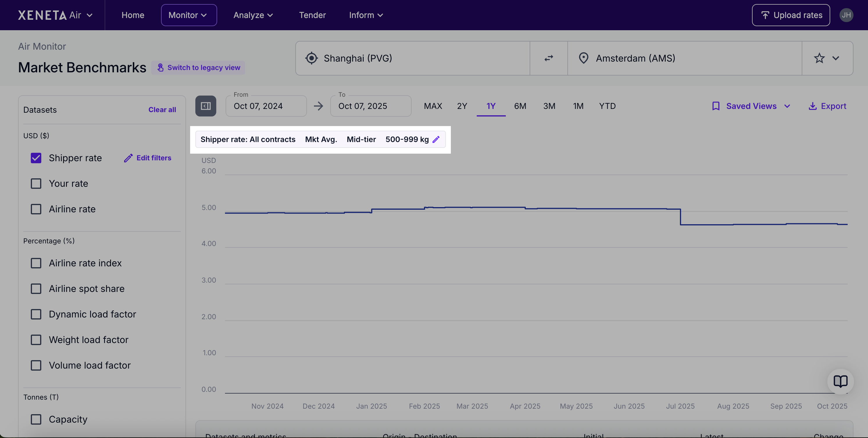
Task: Check the Dynamic load factor box
Action: tap(36, 314)
